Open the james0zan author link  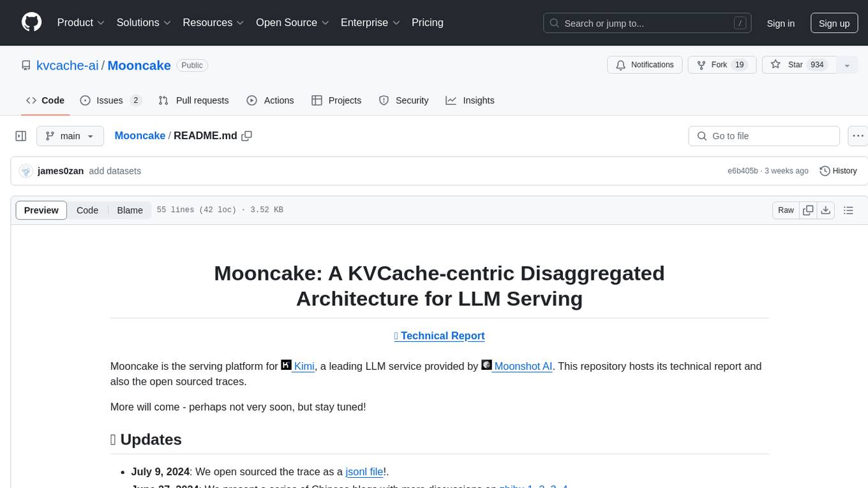61,171
